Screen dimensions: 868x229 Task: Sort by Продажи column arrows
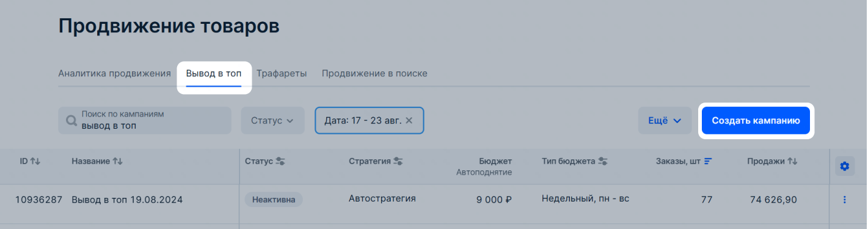point(792,161)
